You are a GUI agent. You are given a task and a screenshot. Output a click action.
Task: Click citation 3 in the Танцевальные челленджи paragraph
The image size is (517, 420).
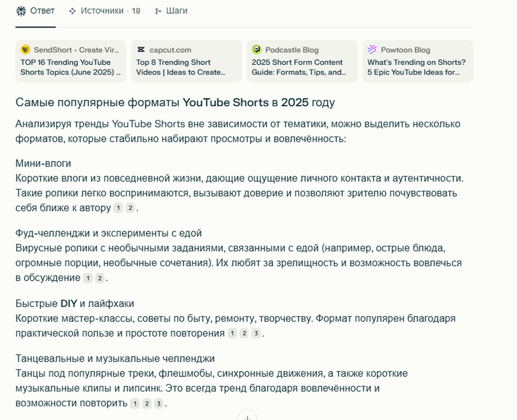point(159,403)
